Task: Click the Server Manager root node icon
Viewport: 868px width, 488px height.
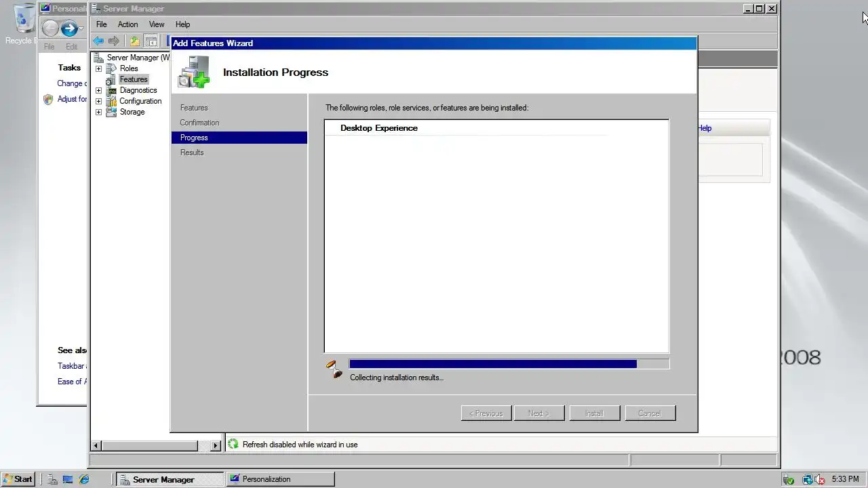Action: [x=99, y=58]
